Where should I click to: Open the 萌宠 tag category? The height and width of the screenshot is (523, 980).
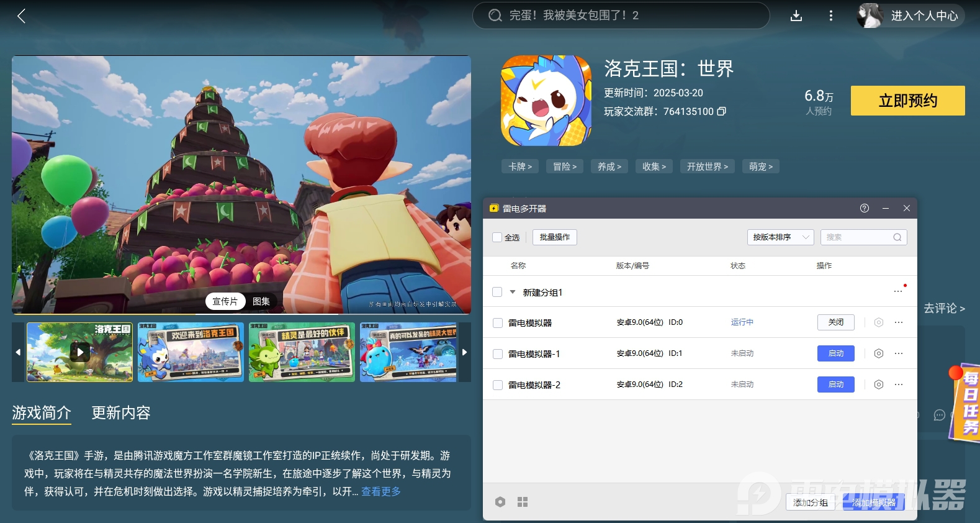click(761, 166)
